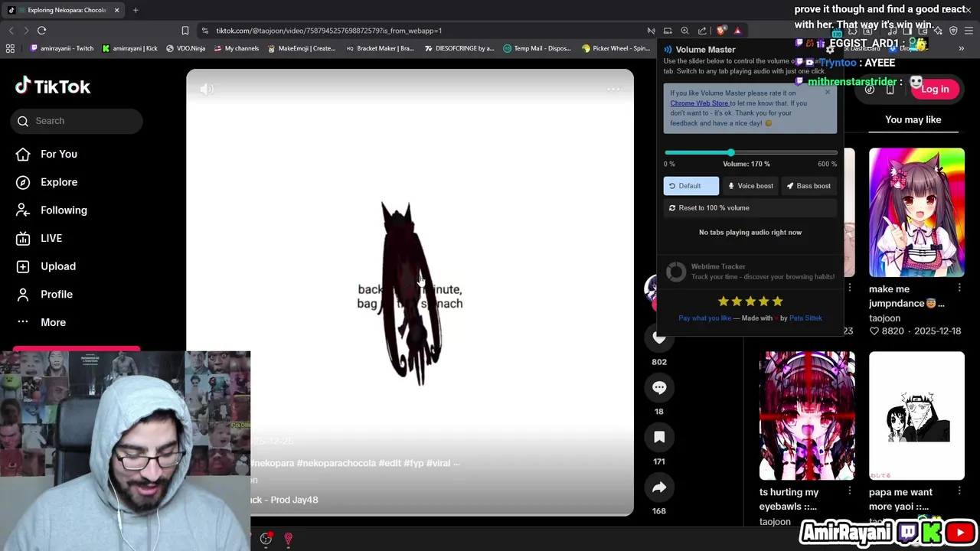Open the taojoon author link under jumpndance
The image size is (980, 551).
tap(884, 318)
